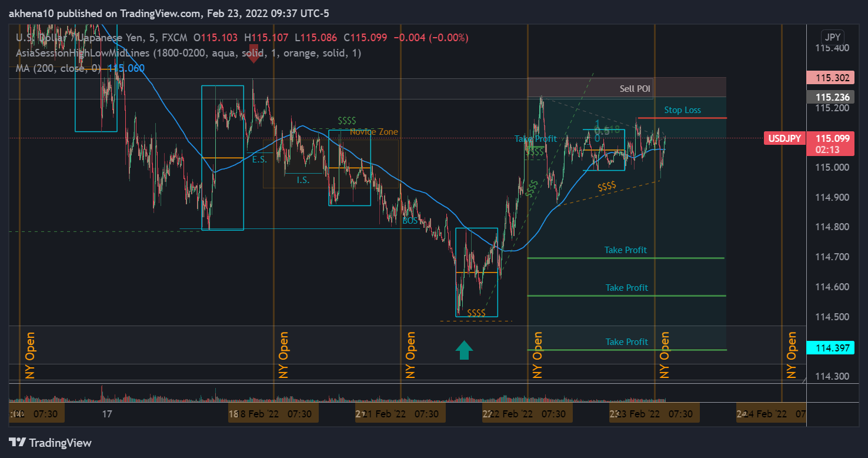
Task: Click the I.S. label
Action: pyautogui.click(x=303, y=180)
